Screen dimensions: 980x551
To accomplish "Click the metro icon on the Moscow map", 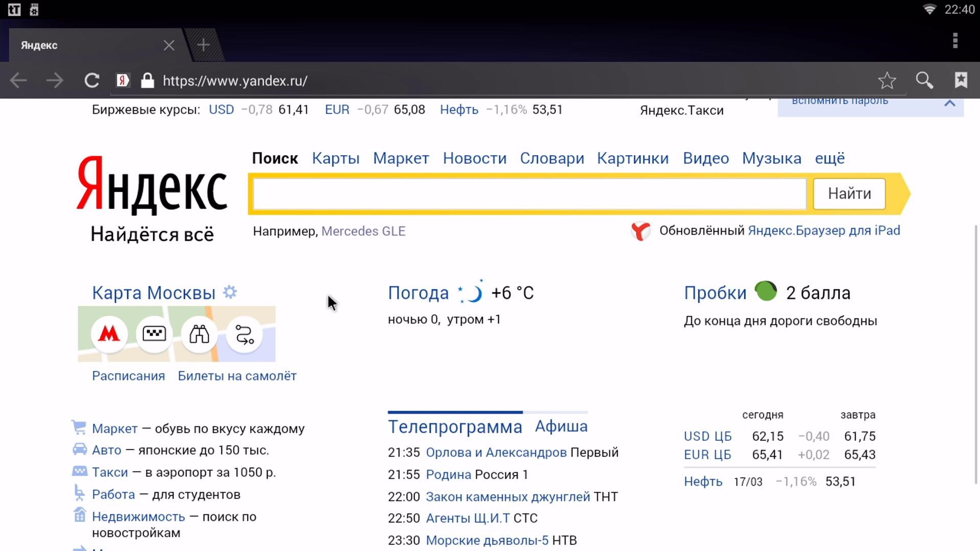I will (109, 334).
